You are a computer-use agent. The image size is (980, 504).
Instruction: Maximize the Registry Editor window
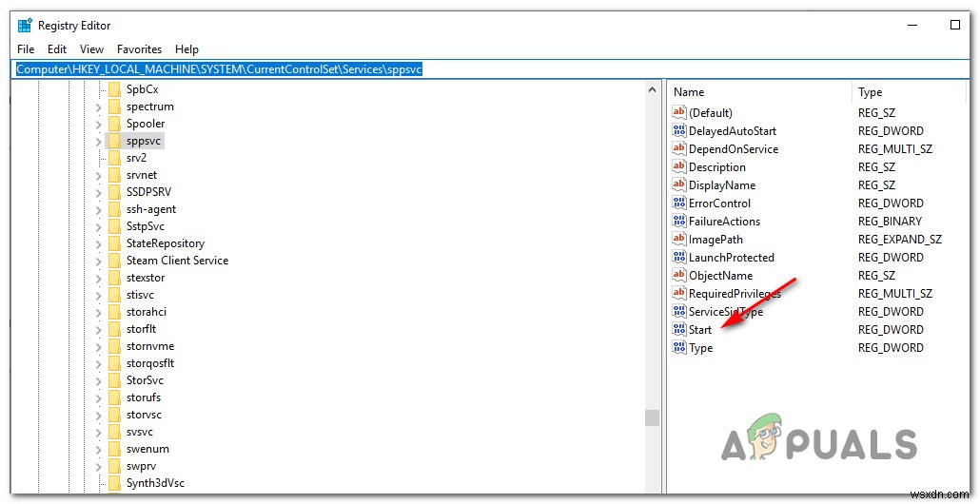955,25
